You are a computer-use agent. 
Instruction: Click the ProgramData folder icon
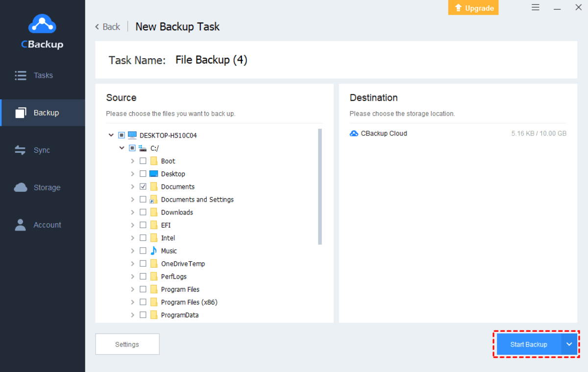click(154, 315)
